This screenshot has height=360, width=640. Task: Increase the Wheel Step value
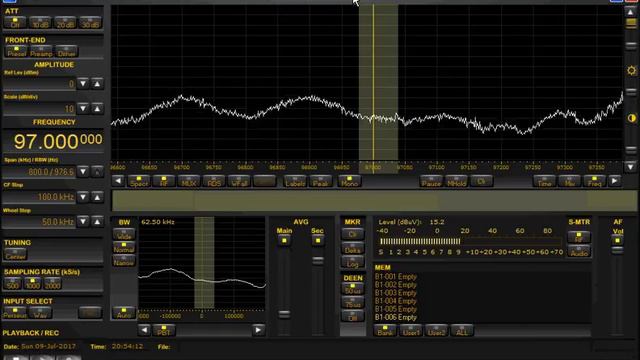pos(97,222)
